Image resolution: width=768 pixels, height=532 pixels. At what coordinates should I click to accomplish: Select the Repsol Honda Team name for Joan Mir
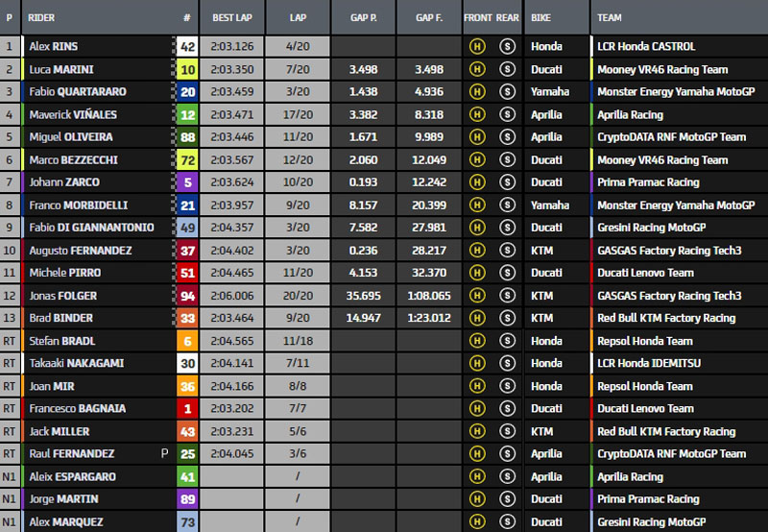click(644, 386)
